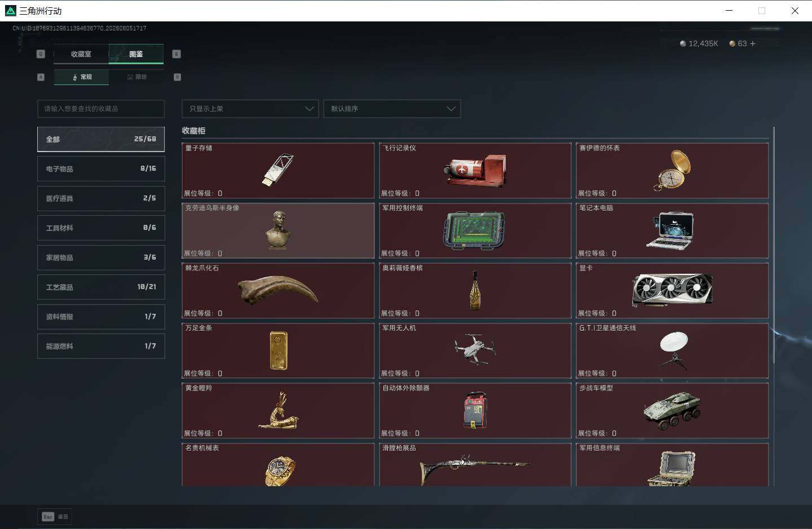Click the 12,435K coin currency display
Screen dimensions: 812x529
click(699, 43)
